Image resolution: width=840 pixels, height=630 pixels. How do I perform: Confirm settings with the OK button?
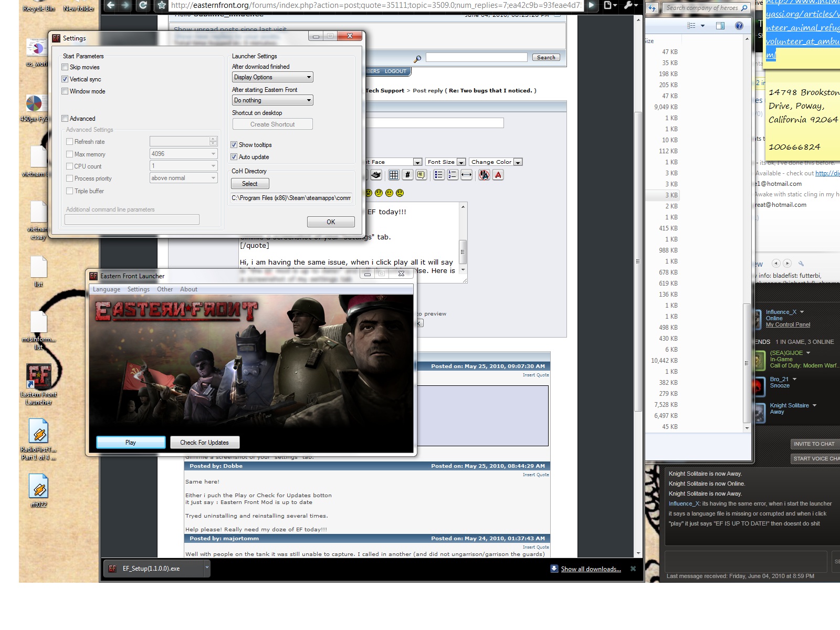click(x=331, y=222)
